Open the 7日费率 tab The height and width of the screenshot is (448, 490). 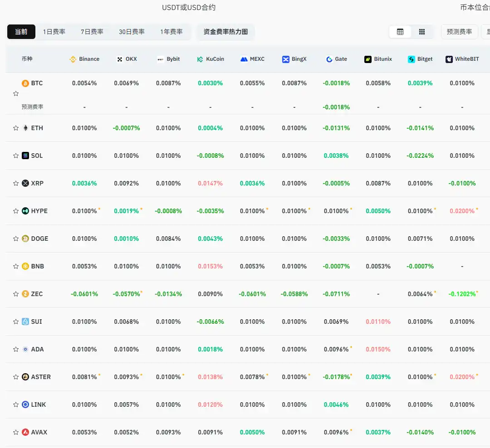point(93,32)
